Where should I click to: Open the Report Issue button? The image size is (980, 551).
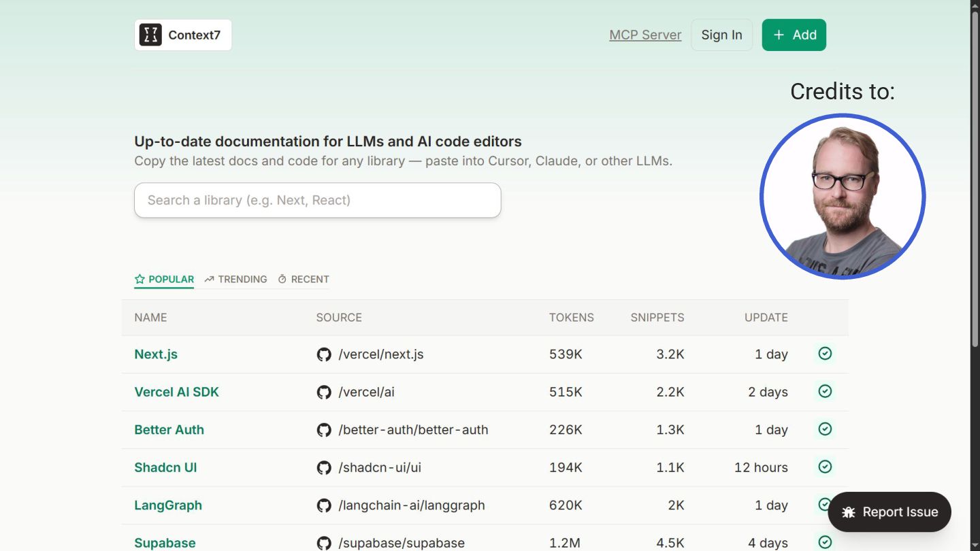coord(889,512)
